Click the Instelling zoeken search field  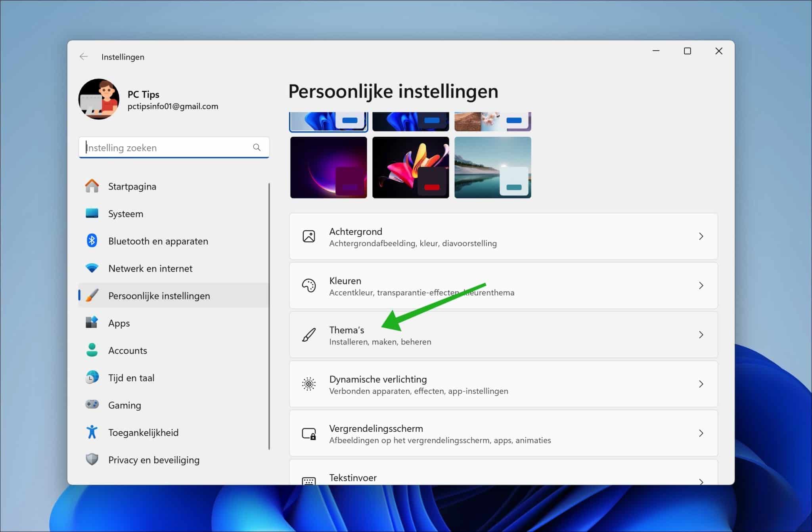(x=174, y=147)
